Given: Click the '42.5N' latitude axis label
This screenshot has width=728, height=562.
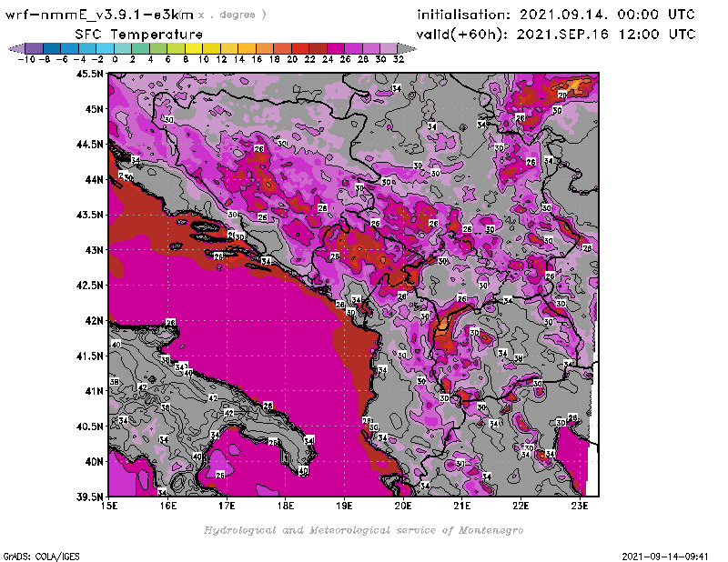Looking at the screenshot, I should [89, 286].
